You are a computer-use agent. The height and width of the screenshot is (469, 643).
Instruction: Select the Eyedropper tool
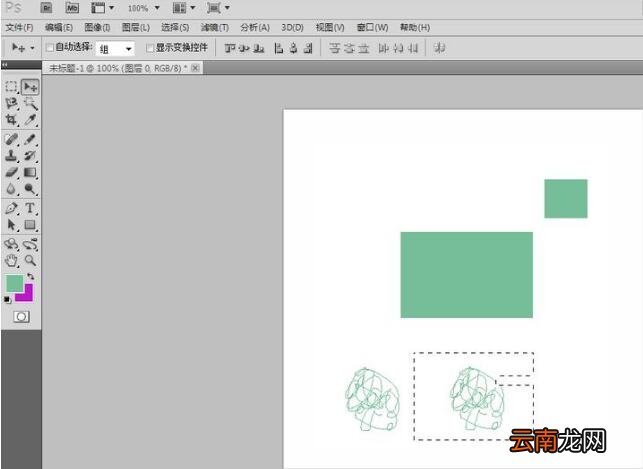(x=30, y=120)
